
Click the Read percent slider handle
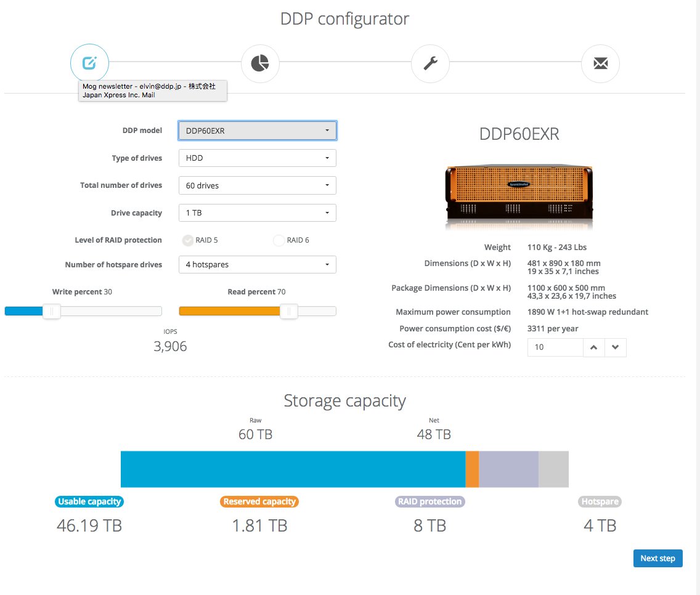coord(289,311)
